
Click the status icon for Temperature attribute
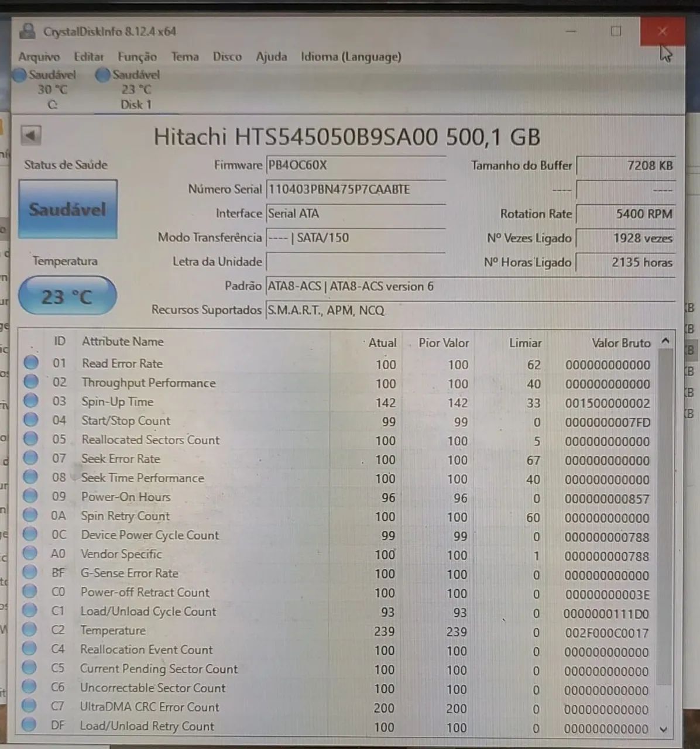tap(29, 630)
